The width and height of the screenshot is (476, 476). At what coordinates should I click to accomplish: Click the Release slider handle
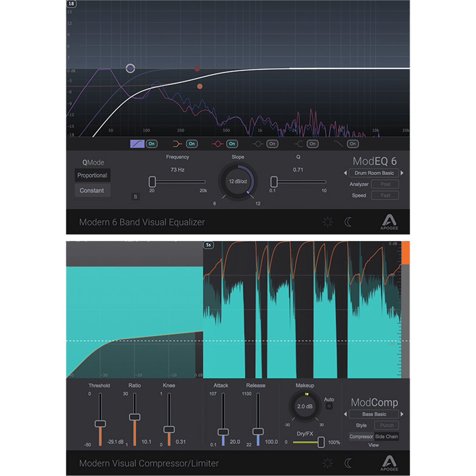258,431
